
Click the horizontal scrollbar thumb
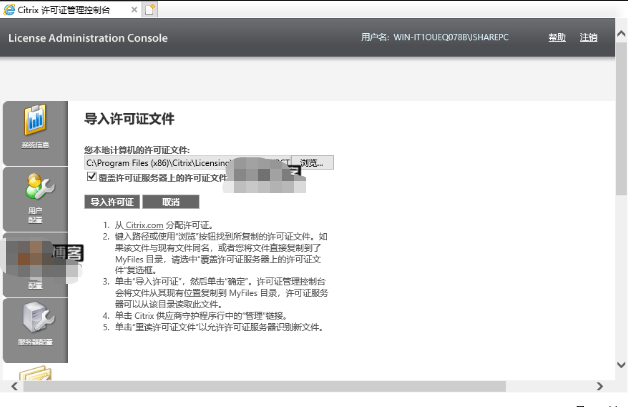(264, 386)
